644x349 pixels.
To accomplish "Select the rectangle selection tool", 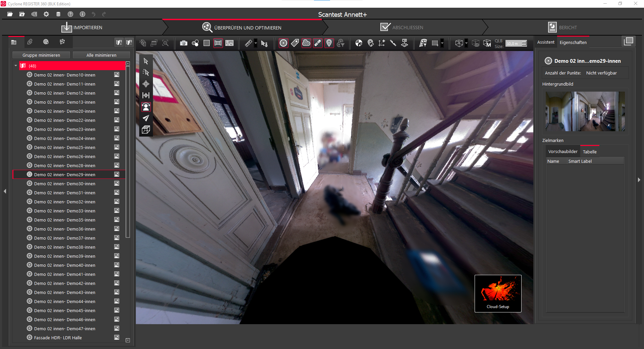I will (435, 43).
